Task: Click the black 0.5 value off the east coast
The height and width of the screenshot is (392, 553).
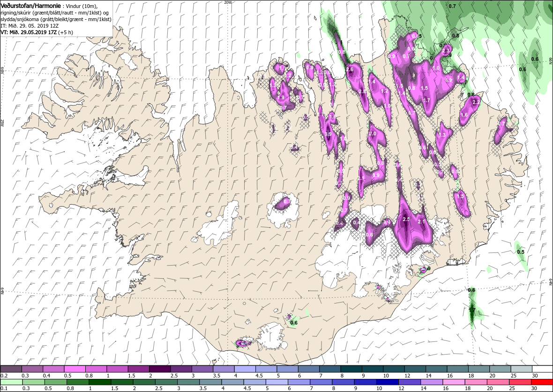Action: pyautogui.click(x=521, y=252)
